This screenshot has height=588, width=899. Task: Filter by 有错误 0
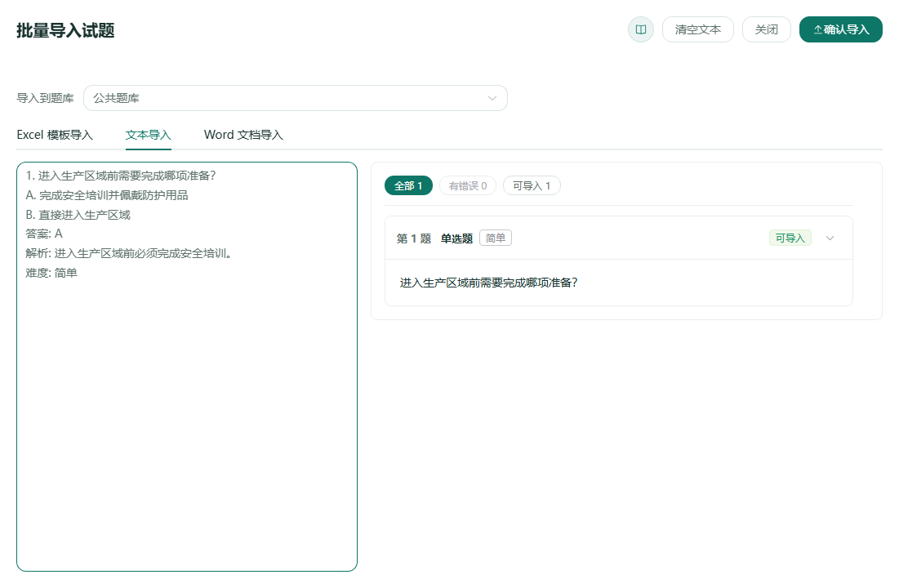(468, 186)
